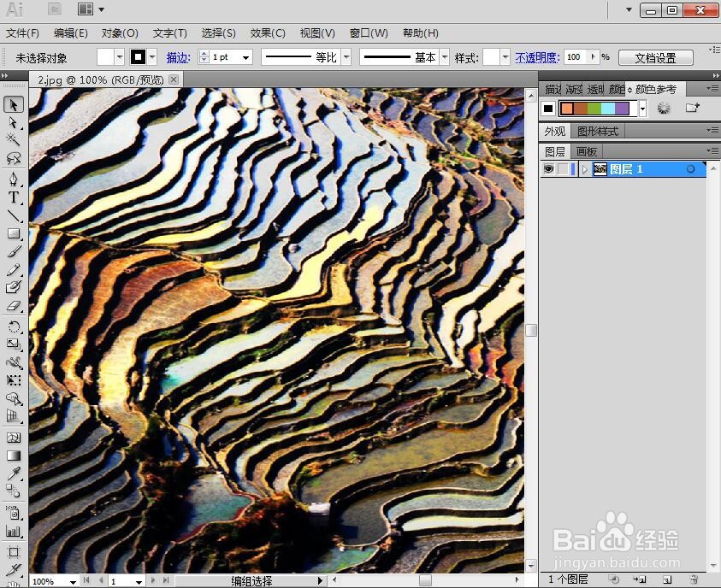Select the Mesh tool
The image size is (721, 588).
(14, 438)
